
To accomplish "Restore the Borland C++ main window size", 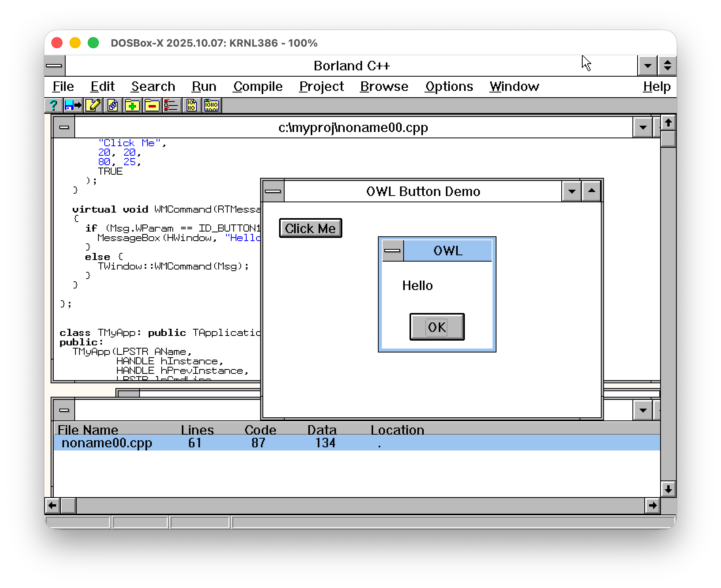I will pos(667,66).
